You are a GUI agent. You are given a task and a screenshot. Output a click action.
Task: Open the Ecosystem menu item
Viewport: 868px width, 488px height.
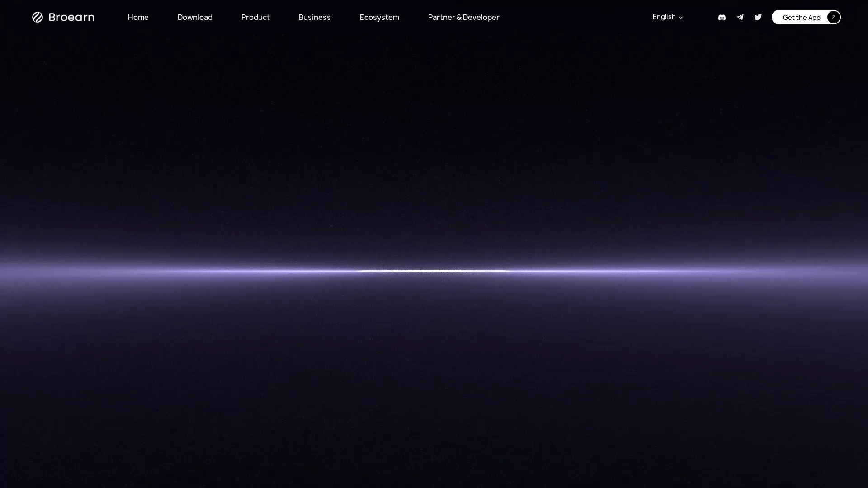[379, 17]
